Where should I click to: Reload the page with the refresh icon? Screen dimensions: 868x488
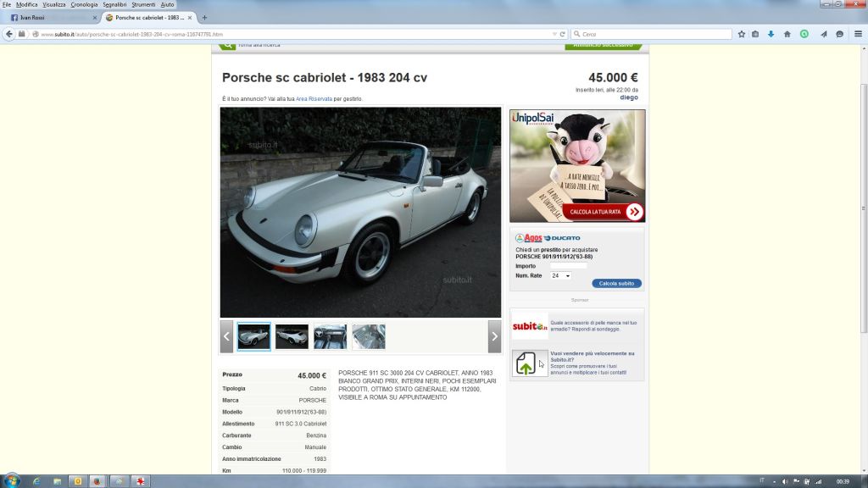click(563, 34)
